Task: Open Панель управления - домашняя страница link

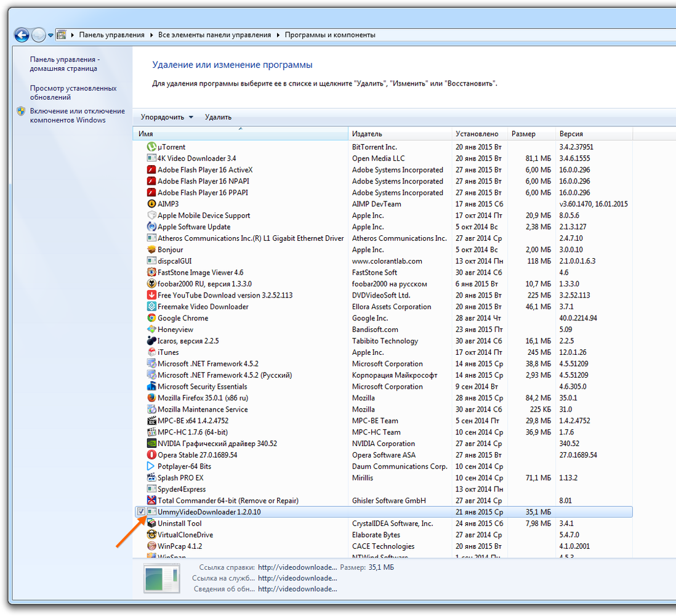Action: pyautogui.click(x=65, y=64)
